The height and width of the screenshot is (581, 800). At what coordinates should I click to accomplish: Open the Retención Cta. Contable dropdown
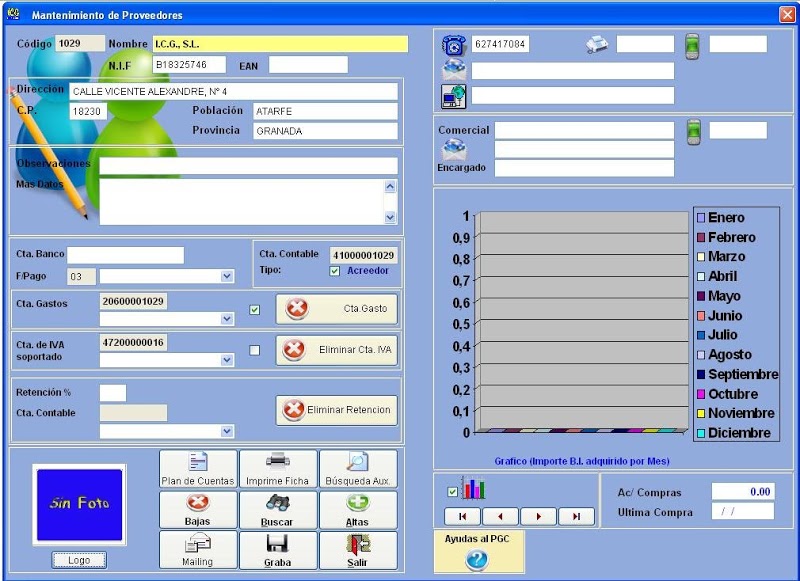click(x=227, y=432)
